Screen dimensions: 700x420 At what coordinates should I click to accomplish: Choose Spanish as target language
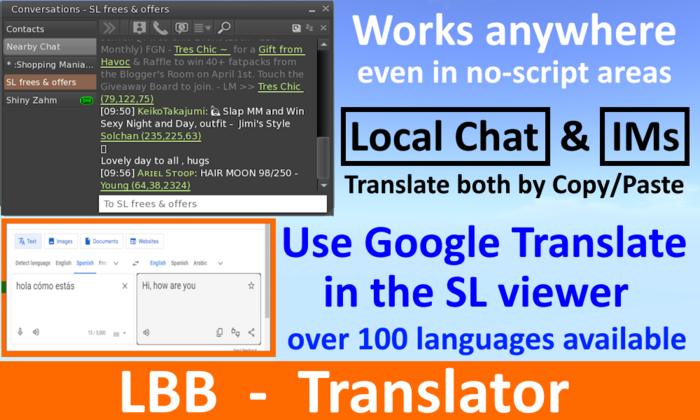pyautogui.click(x=179, y=263)
